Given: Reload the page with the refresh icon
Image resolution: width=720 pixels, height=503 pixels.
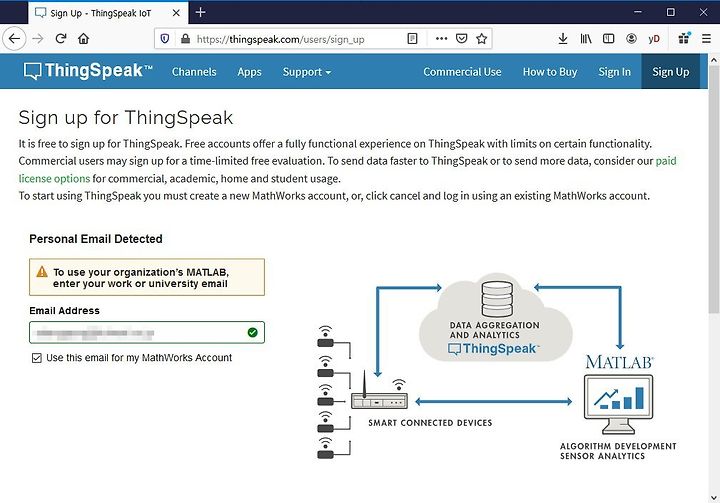Looking at the screenshot, I should (x=61, y=39).
